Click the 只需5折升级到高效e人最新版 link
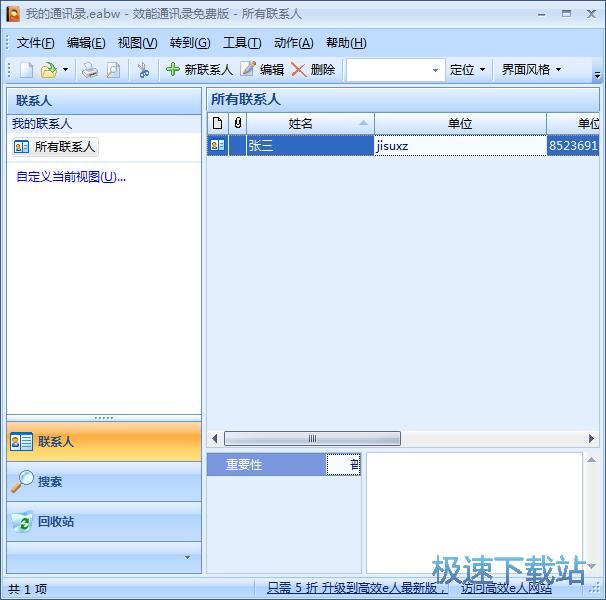Viewport: 606px width, 600px height. tap(356, 588)
